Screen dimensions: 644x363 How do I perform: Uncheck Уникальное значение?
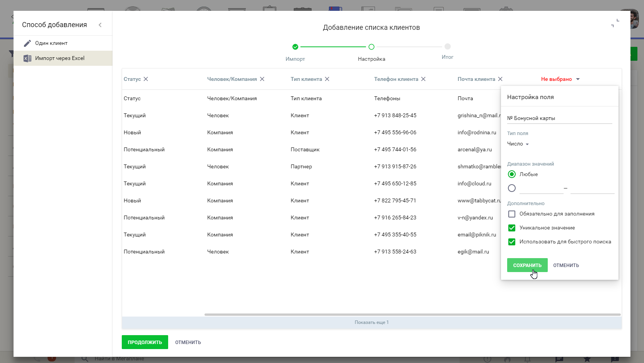click(512, 228)
